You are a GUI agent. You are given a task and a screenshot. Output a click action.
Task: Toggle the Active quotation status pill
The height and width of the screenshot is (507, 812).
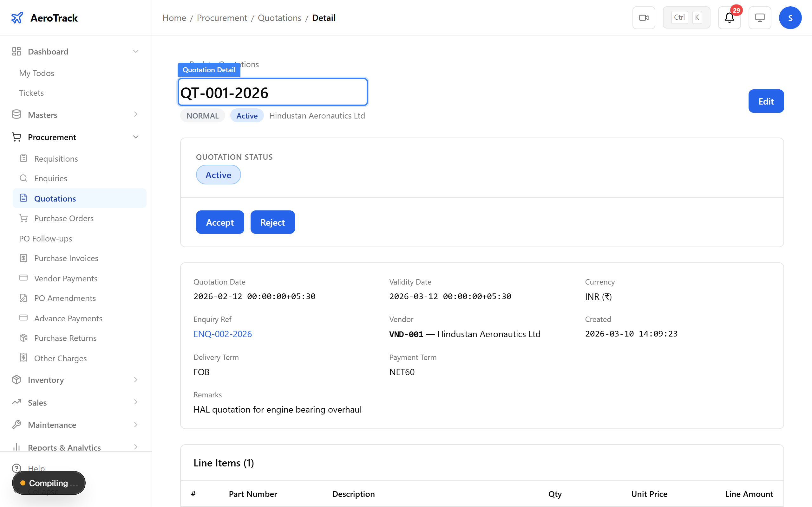click(218, 174)
